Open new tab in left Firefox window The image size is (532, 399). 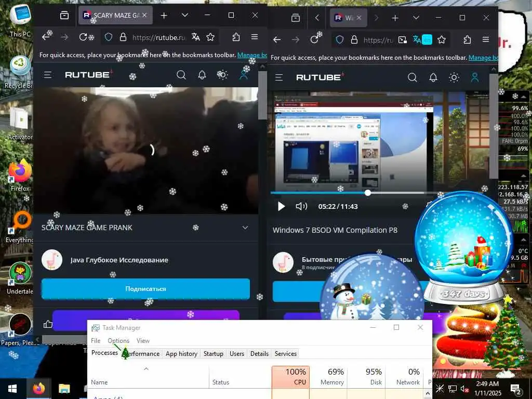pos(164,15)
